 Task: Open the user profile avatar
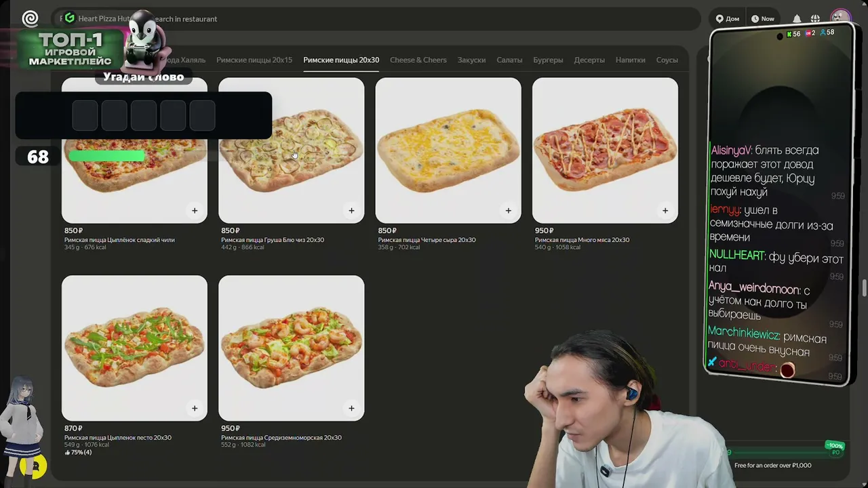click(840, 18)
